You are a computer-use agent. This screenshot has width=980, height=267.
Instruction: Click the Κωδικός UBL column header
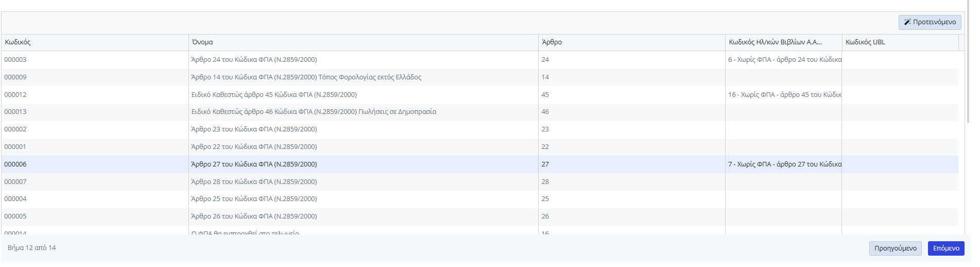point(865,42)
